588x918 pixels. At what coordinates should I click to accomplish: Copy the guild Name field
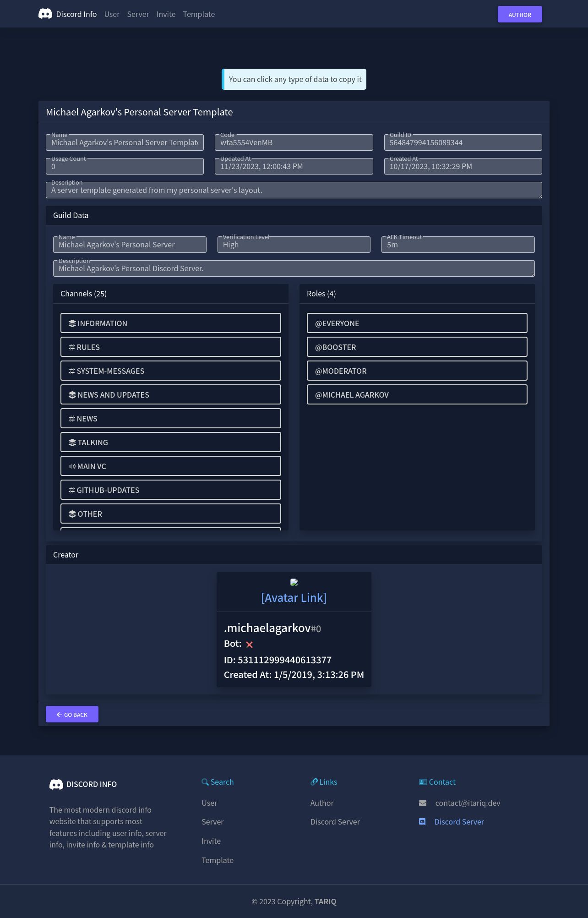click(x=130, y=245)
